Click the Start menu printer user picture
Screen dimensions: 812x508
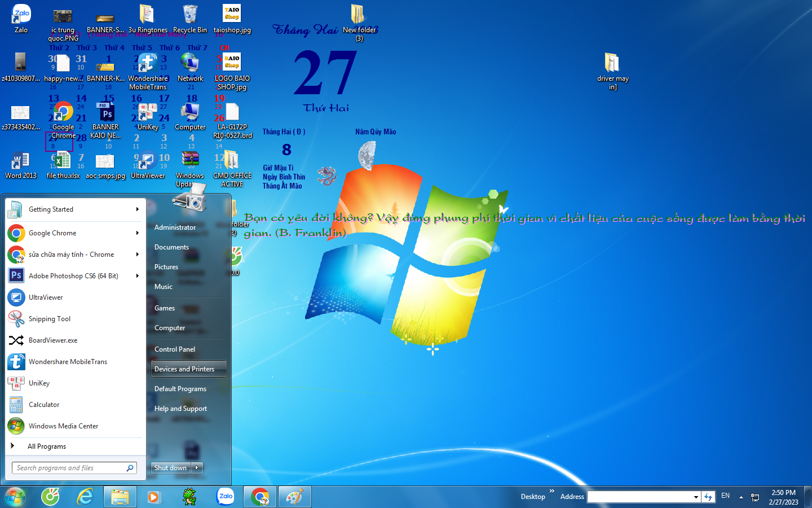click(190, 198)
